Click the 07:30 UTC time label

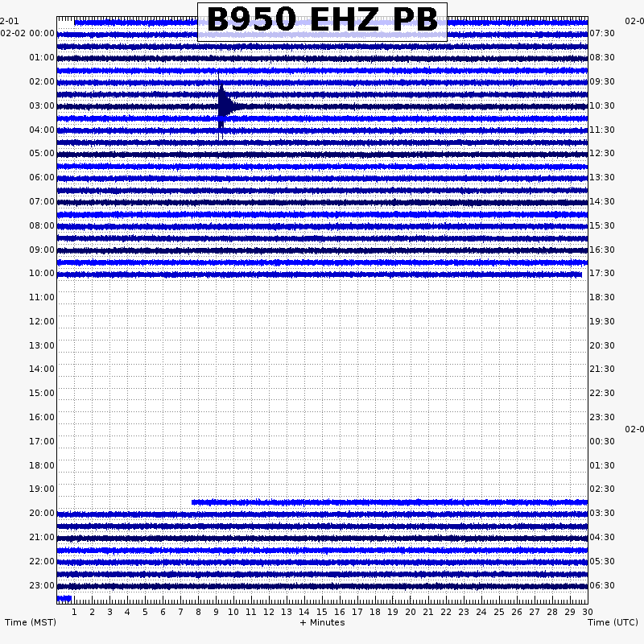(x=602, y=33)
